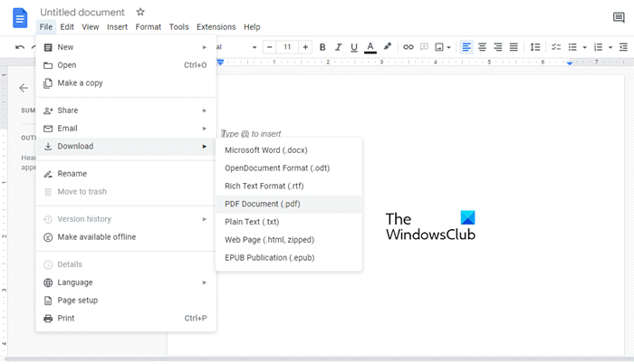Open the Edit menu
The image size is (634, 364).
pyautogui.click(x=67, y=26)
